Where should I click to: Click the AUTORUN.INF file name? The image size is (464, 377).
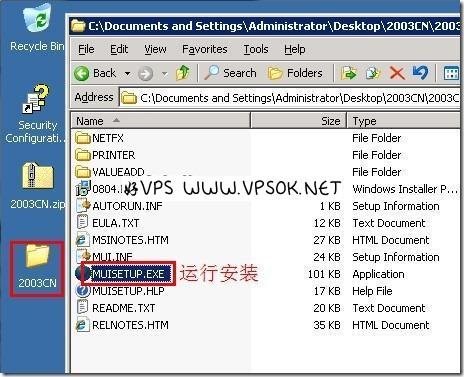point(127,206)
